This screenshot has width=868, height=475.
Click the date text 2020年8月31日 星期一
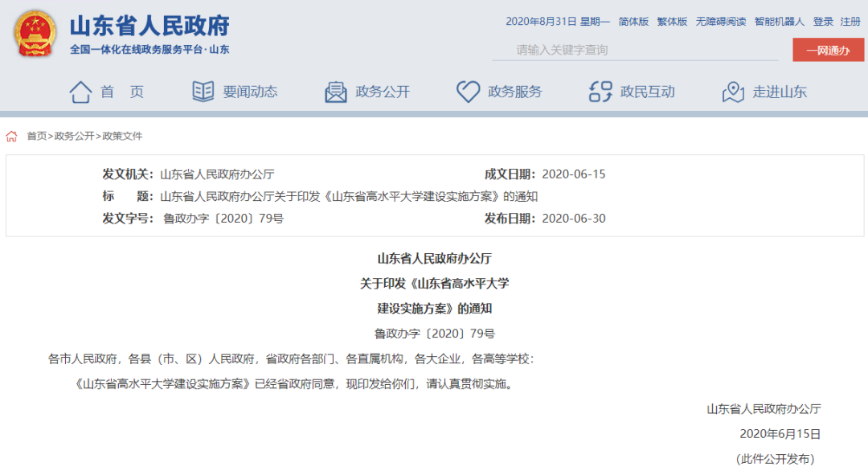[558, 22]
